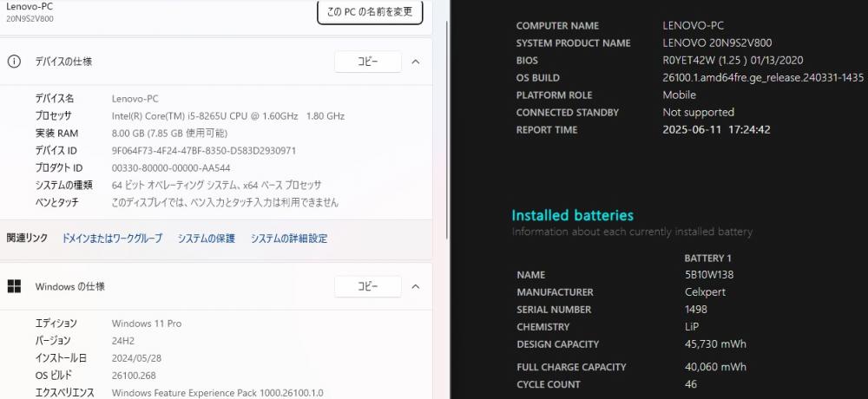The image size is (868, 399).
Task: Select cycle count value 46
Action: point(691,384)
